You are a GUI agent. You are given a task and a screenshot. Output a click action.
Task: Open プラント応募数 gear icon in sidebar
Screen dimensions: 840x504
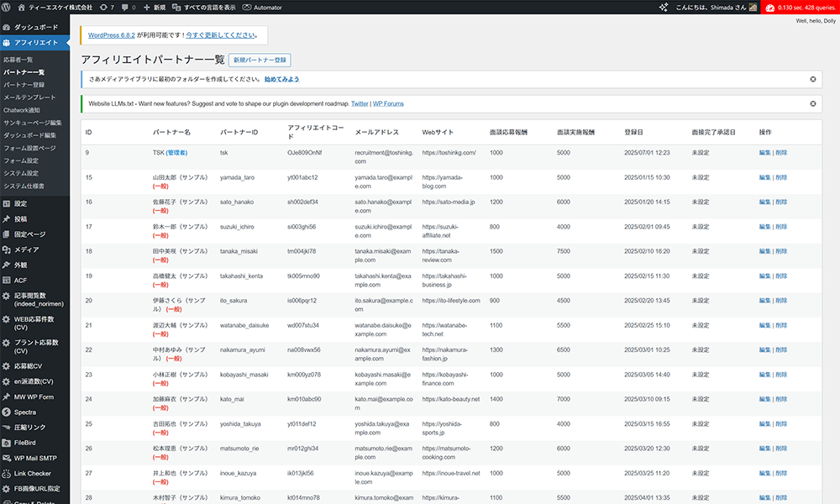[7, 343]
